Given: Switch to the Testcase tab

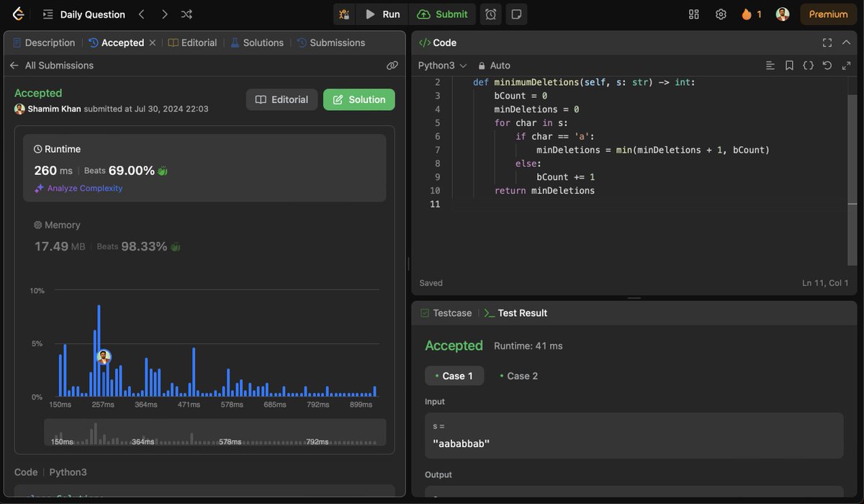Looking at the screenshot, I should (446, 313).
